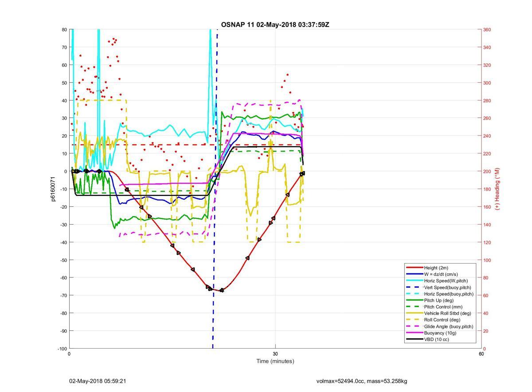Screen dimensions: 532x392
Task: Click the "(+) Heading (°M)" right axis label
Action: 497,189
